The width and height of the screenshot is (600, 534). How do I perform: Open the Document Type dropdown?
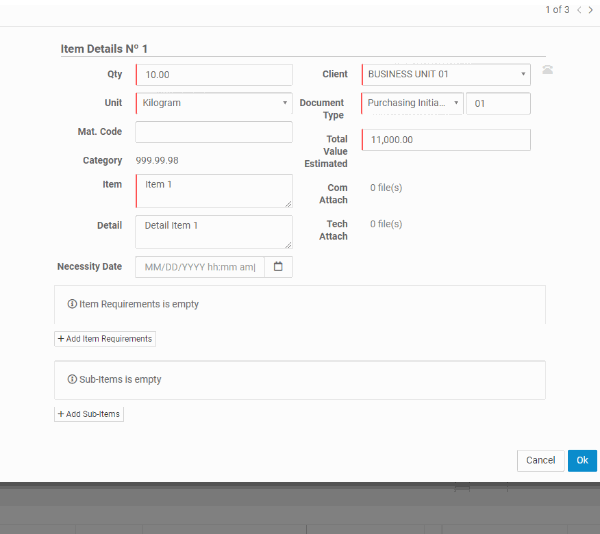tap(412, 103)
